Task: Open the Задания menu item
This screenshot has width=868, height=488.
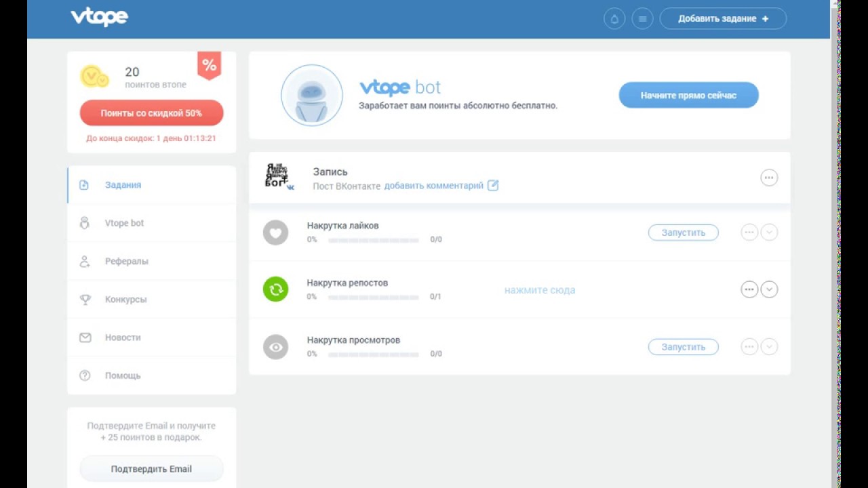Action: 152,185
